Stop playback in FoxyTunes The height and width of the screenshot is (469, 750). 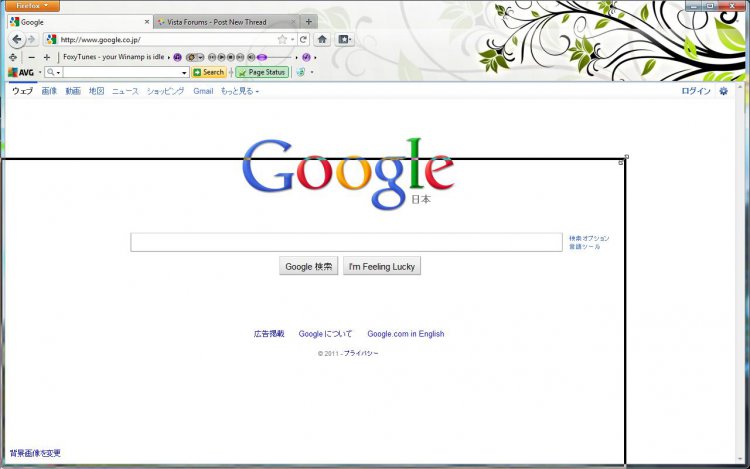click(x=231, y=57)
